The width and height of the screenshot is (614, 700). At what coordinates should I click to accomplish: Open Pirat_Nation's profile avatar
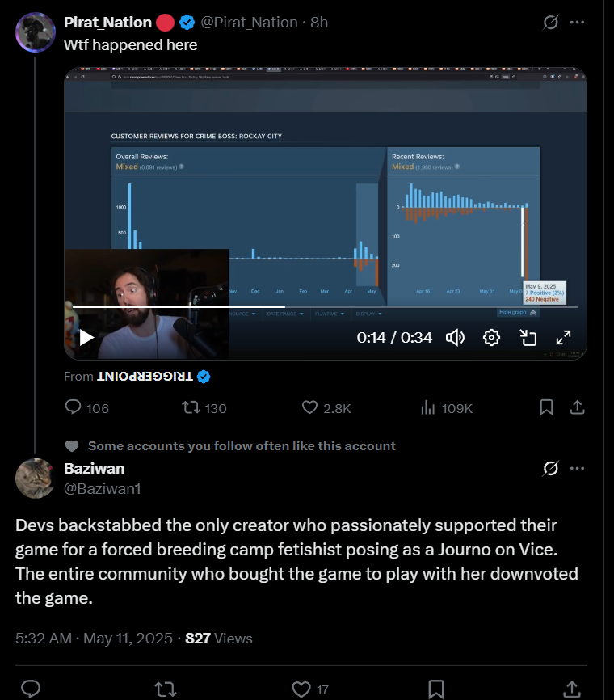click(36, 32)
